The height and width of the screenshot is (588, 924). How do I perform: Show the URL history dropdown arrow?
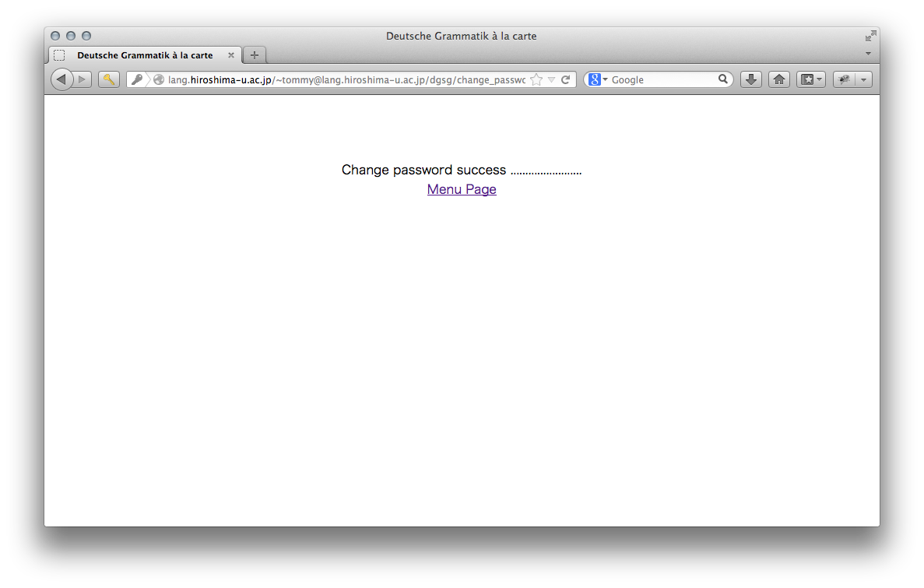click(551, 79)
